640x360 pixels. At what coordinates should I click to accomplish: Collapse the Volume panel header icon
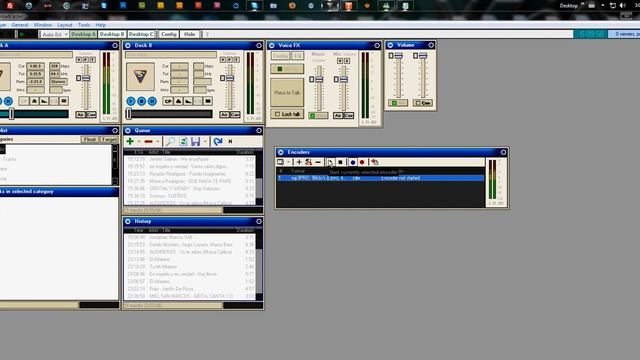coord(431,45)
